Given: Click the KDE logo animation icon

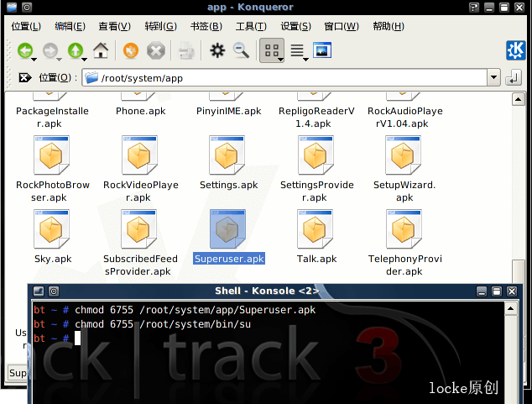Looking at the screenshot, I should [516, 50].
